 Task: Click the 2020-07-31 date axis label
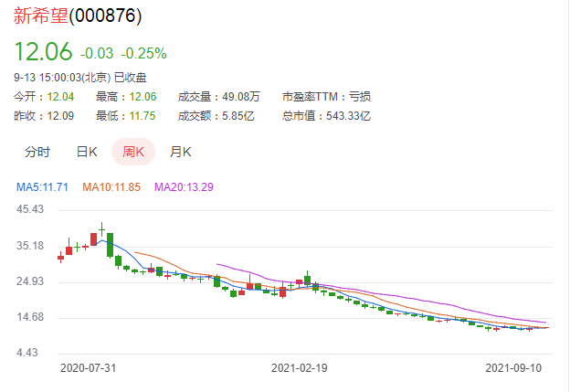pyautogui.click(x=88, y=368)
